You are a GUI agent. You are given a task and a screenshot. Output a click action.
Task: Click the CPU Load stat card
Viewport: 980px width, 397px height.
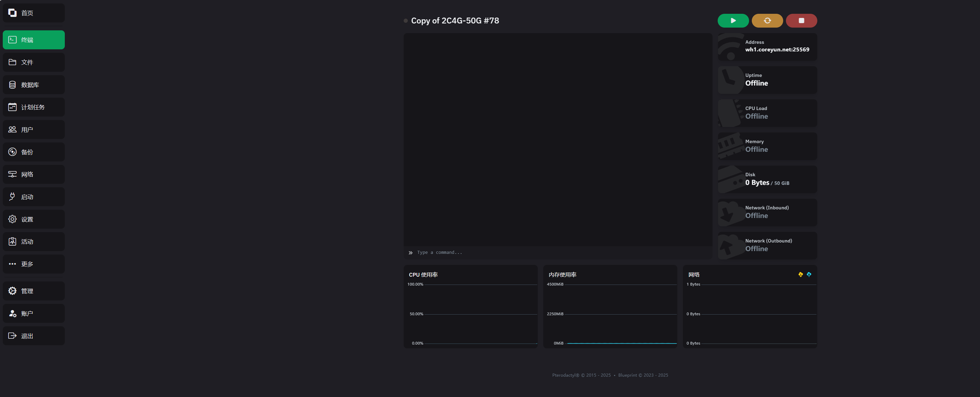click(767, 113)
